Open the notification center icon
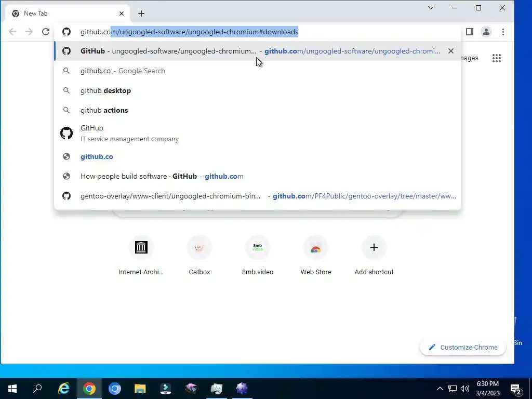The height and width of the screenshot is (399, 532). pyautogui.click(x=516, y=389)
